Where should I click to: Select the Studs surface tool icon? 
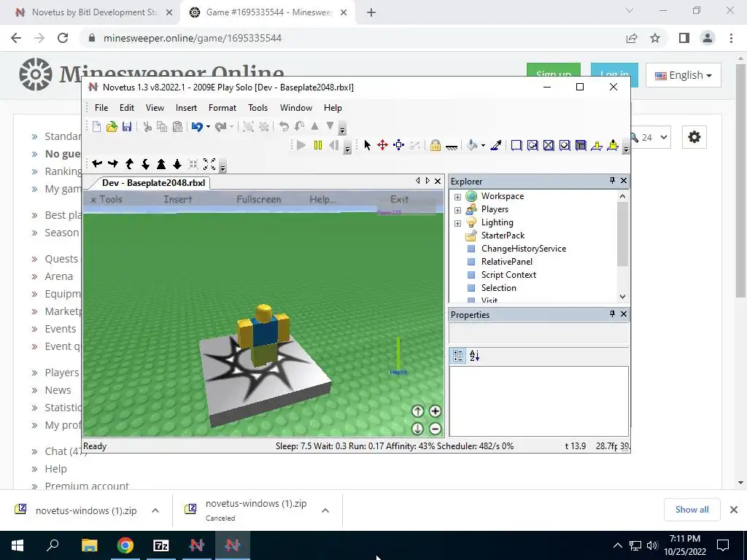point(565,145)
